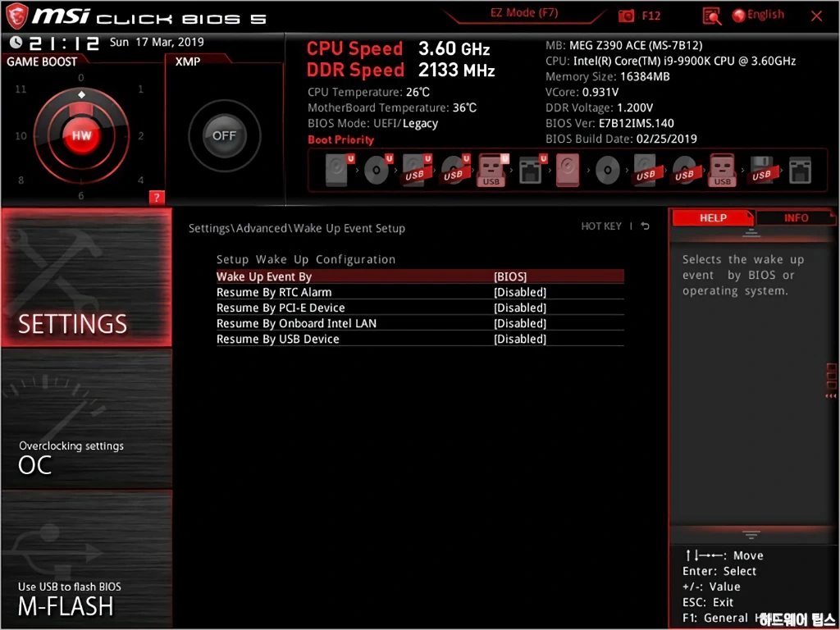The image size is (840, 630).
Task: Toggle the XMP OFF button
Action: tap(225, 135)
